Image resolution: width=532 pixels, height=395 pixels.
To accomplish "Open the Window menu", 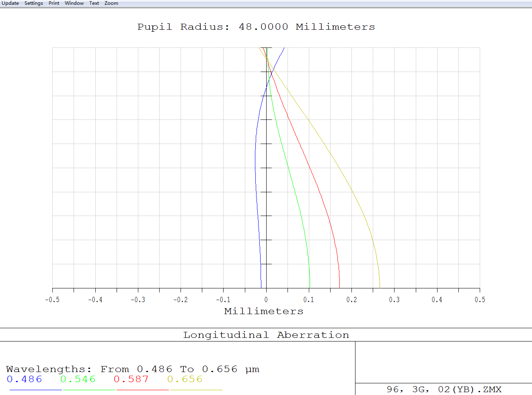I will 74,3.
